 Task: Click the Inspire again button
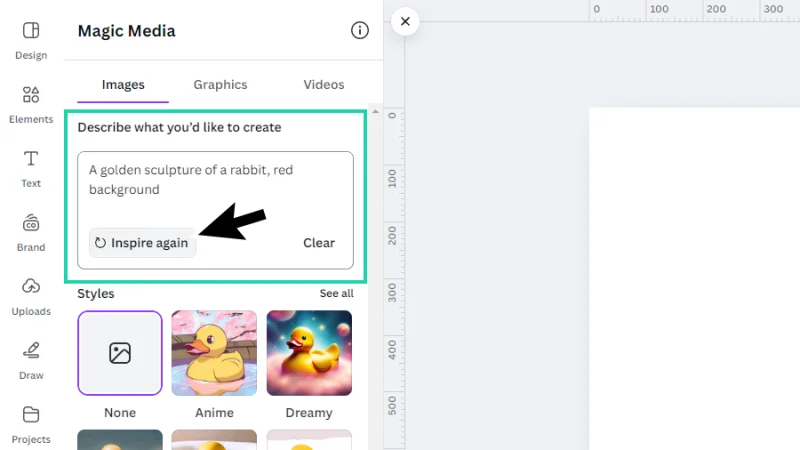tap(142, 243)
